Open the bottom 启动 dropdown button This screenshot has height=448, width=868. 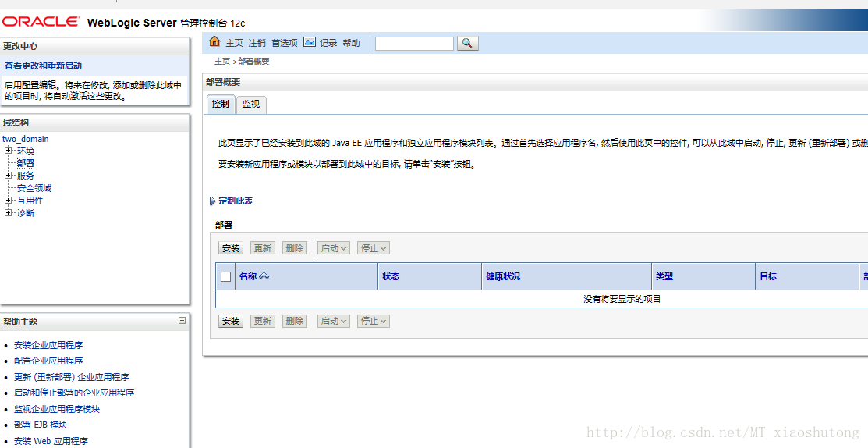[333, 321]
